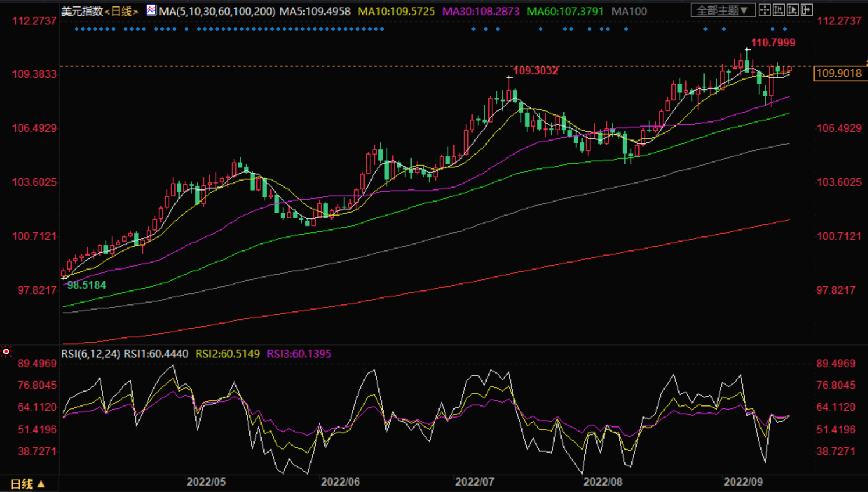The image size is (868, 492).
Task: Click the MA(5,10,30,60,100,200) indicator label
Action: (x=217, y=11)
